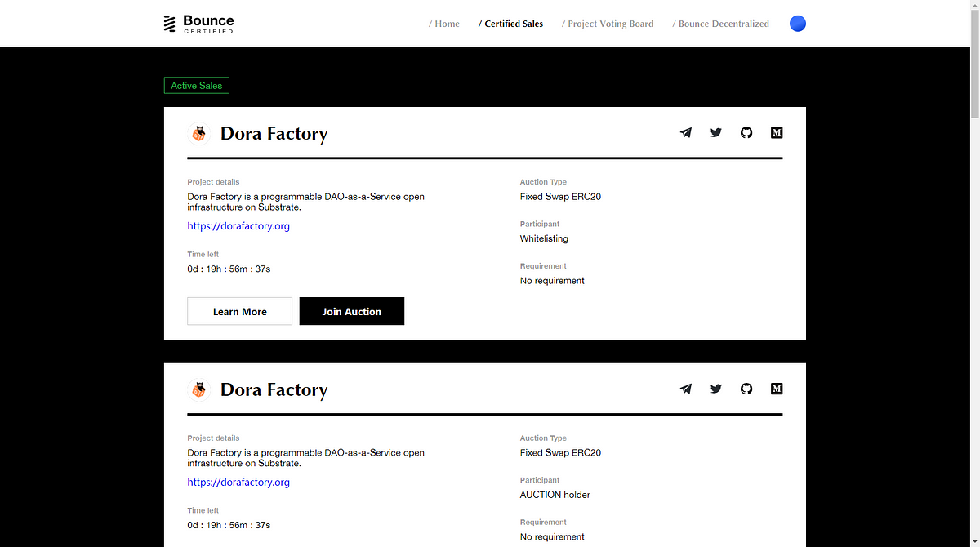The height and width of the screenshot is (547, 980).
Task: Open the Project Voting Board page
Action: (608, 24)
